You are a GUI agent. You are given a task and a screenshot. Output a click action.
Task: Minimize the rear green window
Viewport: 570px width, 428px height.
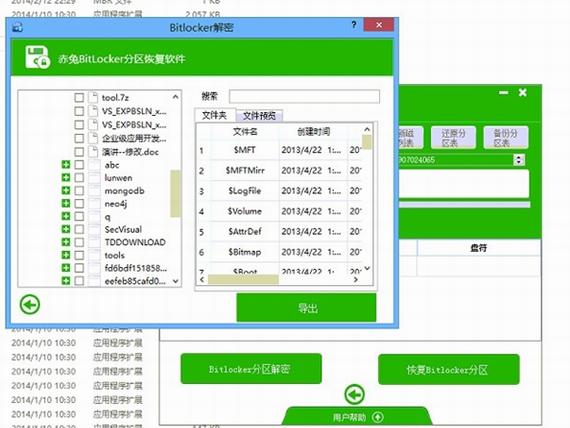tap(503, 93)
